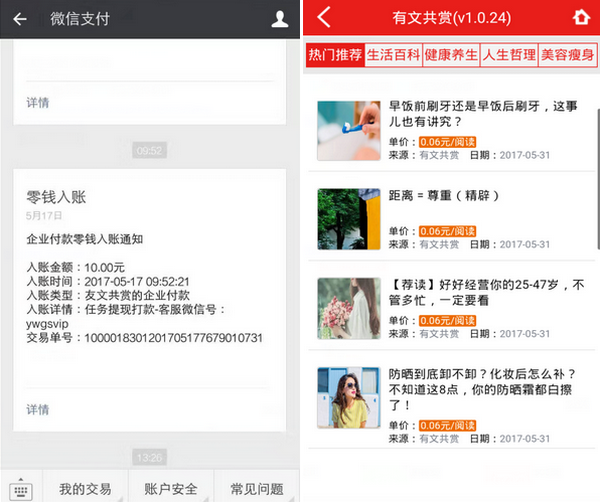Expand the 常见问题 bottom menu
Viewport: 600px width, 503px height.
[x=256, y=489]
